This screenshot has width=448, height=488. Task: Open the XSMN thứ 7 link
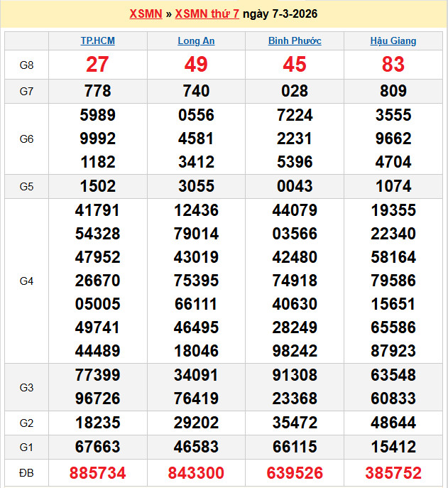[x=207, y=14]
